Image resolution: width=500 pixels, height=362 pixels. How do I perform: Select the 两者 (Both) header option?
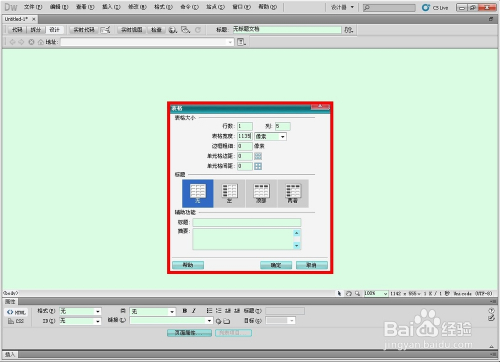pyautogui.click(x=293, y=193)
